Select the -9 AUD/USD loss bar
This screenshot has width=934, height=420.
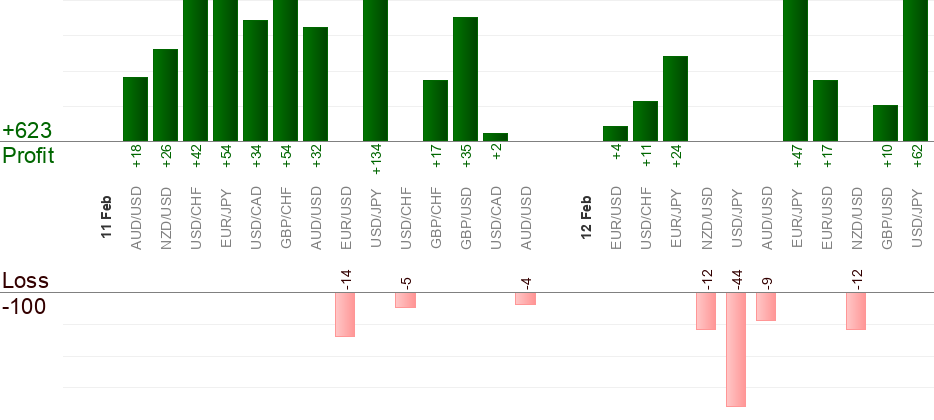click(766, 306)
